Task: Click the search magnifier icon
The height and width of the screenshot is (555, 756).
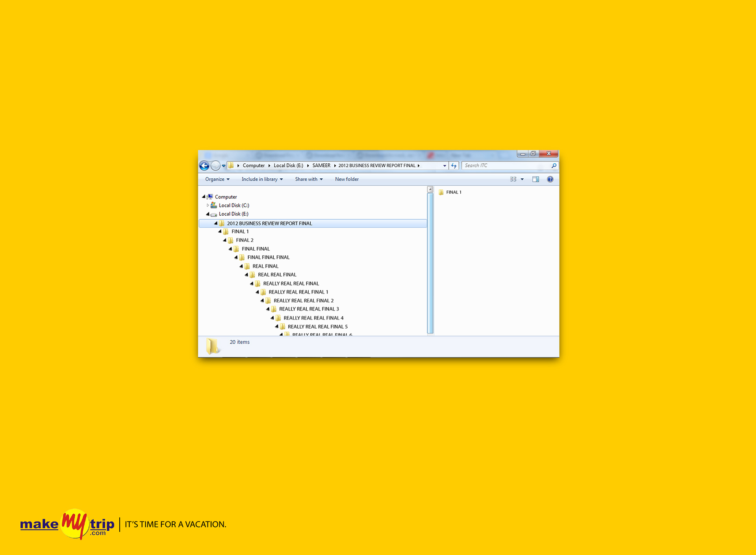Action: click(x=554, y=166)
